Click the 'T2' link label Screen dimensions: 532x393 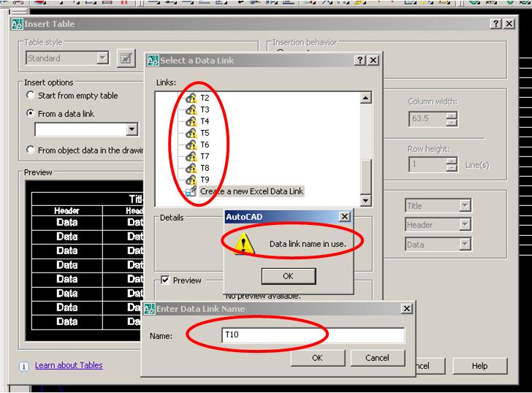tap(205, 98)
